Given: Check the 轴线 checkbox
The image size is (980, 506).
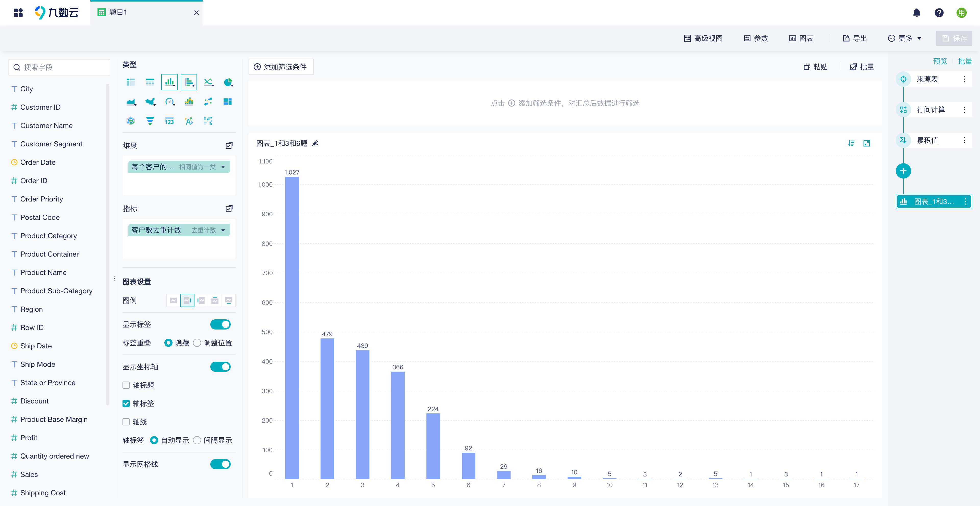Looking at the screenshot, I should click(126, 422).
